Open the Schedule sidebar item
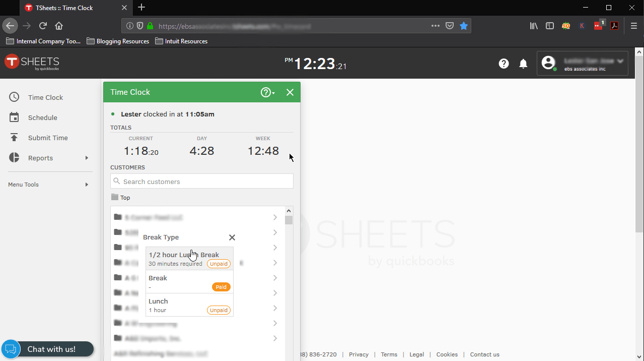The height and width of the screenshot is (361, 644). 42,117
